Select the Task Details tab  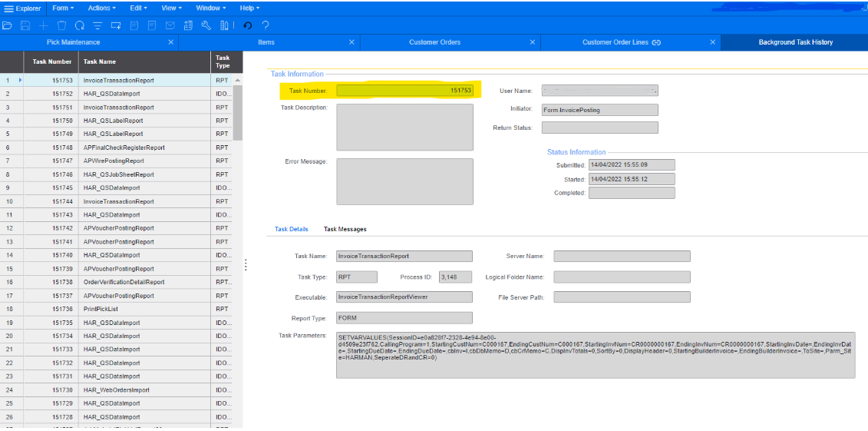coord(292,229)
